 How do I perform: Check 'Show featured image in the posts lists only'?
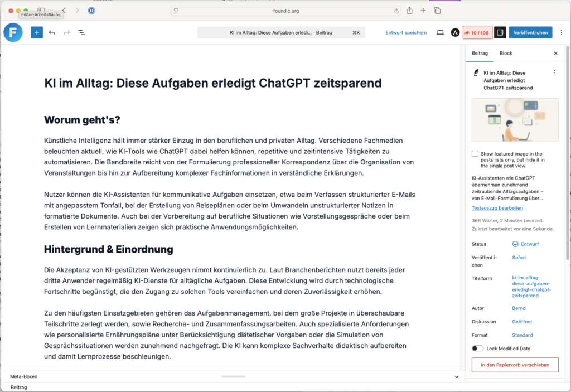pos(475,154)
